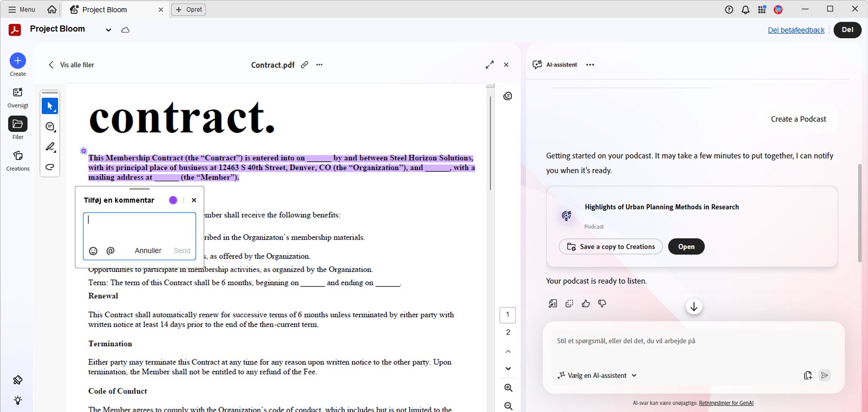Screen dimensions: 868x412
Task: Click the Opret new tab button
Action: (189, 10)
